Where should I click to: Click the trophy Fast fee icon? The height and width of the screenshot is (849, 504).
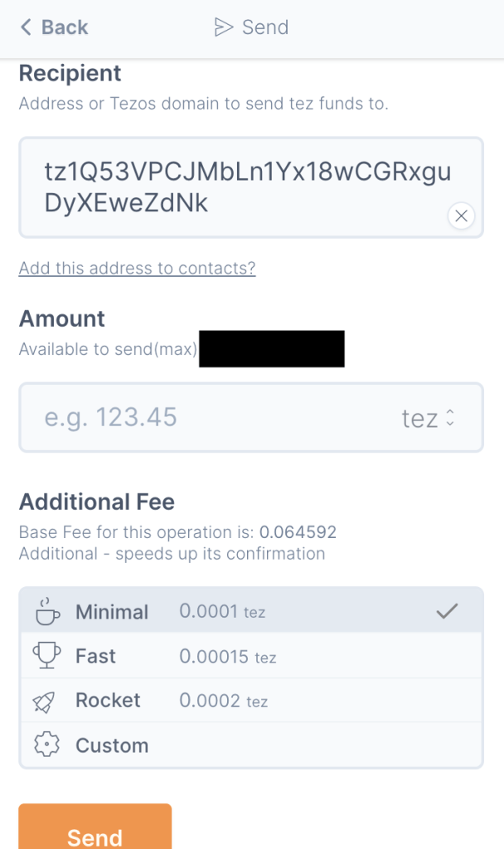coord(47,656)
